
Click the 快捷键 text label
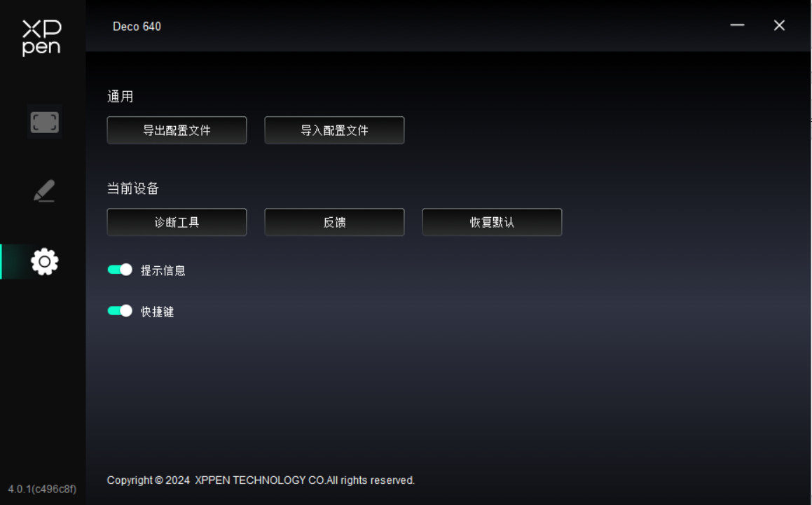[x=157, y=311]
